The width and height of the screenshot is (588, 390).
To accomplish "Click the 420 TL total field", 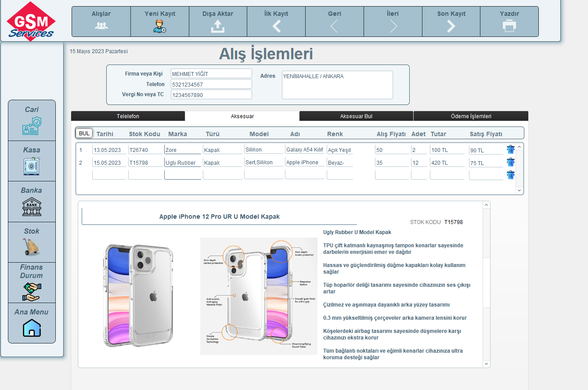I will [447, 162].
